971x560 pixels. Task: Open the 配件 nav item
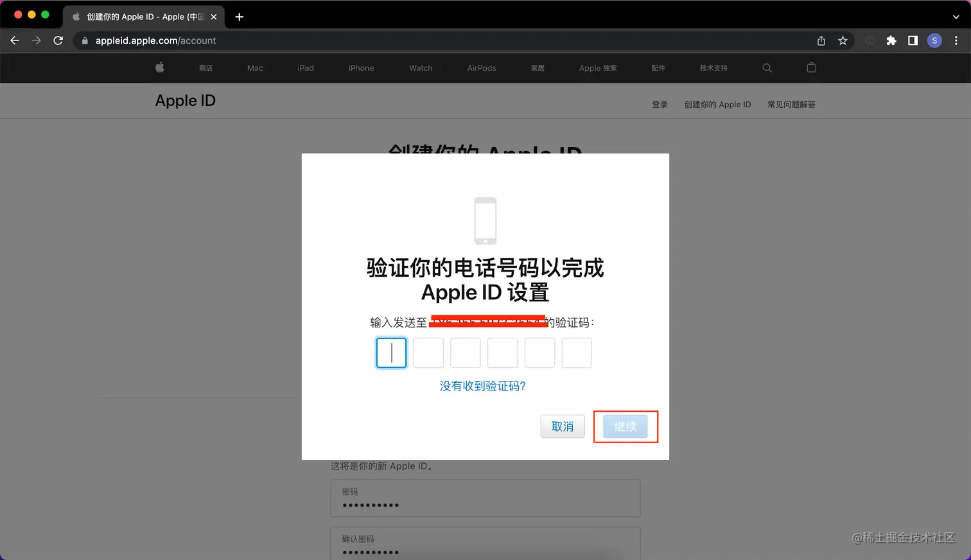pyautogui.click(x=658, y=68)
